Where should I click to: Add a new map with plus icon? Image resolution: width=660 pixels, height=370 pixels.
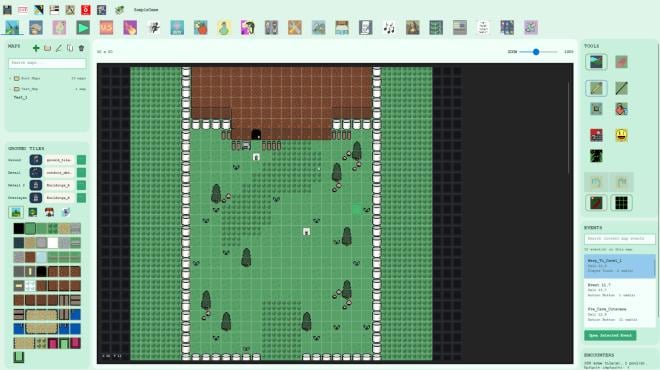(36, 48)
